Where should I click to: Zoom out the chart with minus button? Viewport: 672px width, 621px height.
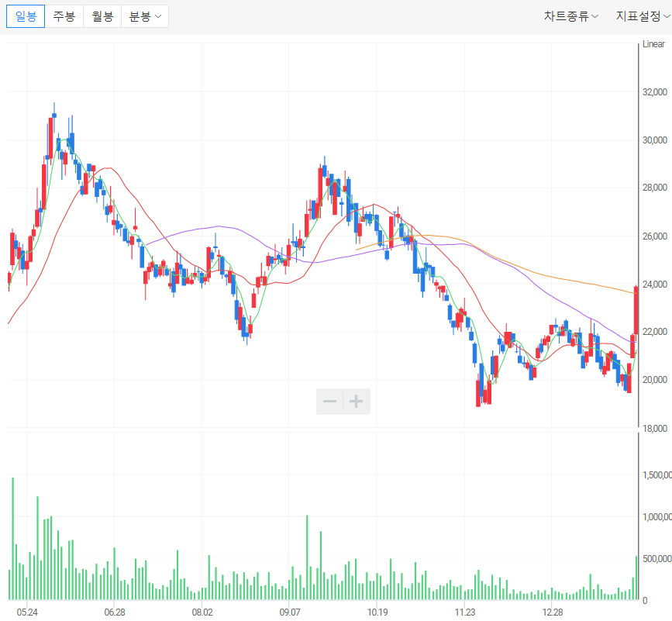329,402
